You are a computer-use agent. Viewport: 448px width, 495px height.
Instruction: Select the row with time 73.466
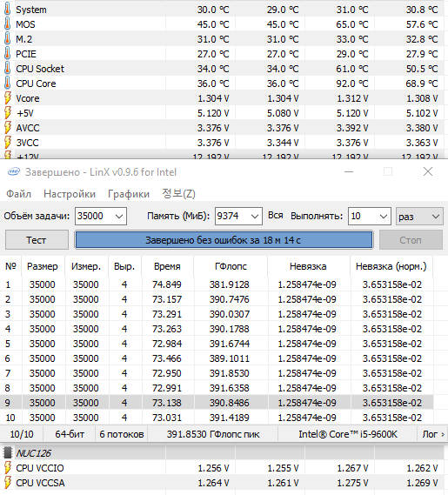217,358
